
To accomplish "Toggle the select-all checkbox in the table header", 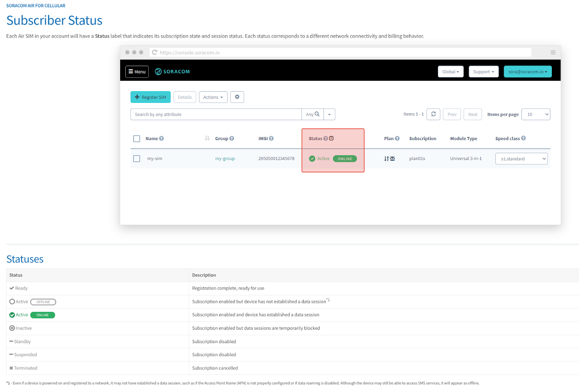I will point(136,139).
